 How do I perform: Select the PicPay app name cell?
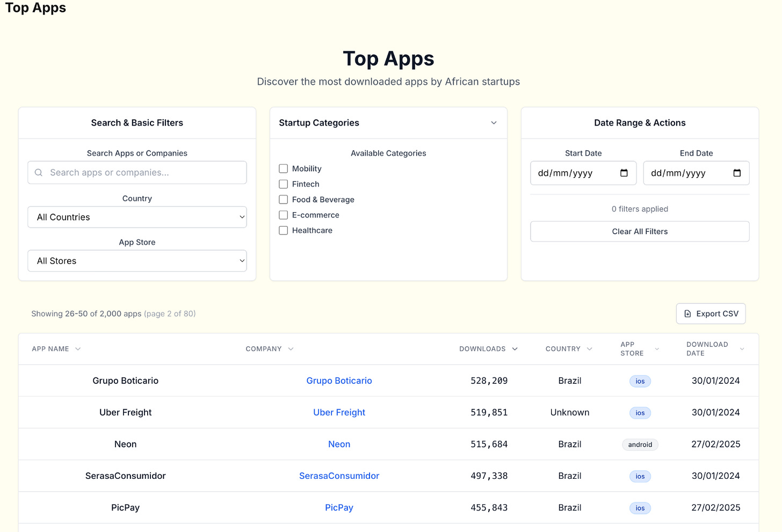[x=125, y=507]
